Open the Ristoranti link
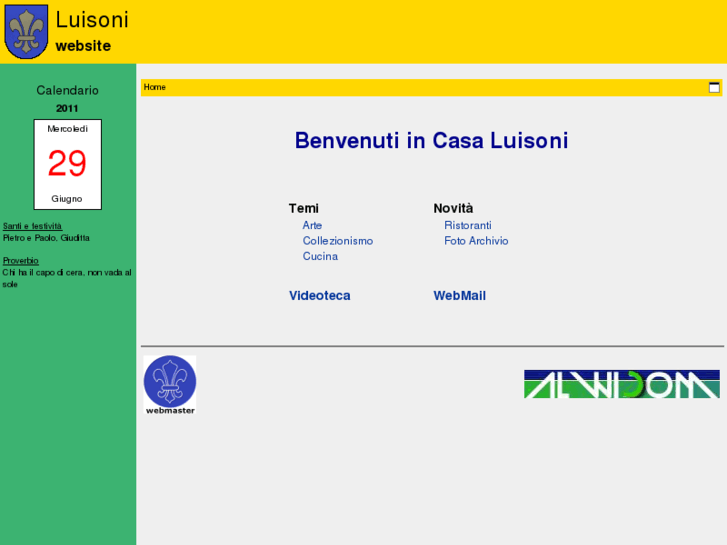The image size is (727, 545). point(467,225)
